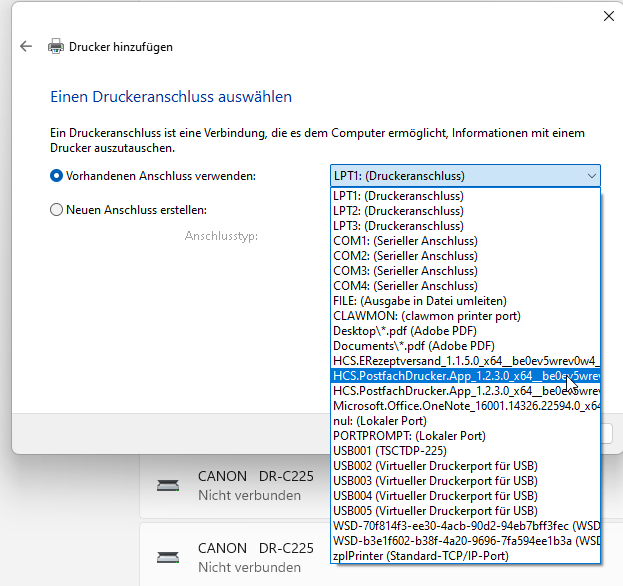The height and width of the screenshot is (586, 623).
Task: Pick CLAWMON: (clawmon printer port) entry
Action: pos(465,316)
